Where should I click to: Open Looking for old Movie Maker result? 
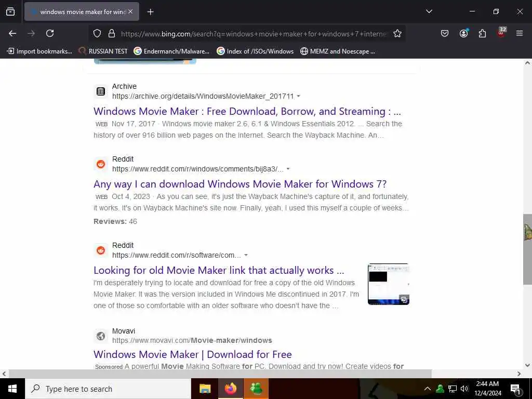[219, 270]
